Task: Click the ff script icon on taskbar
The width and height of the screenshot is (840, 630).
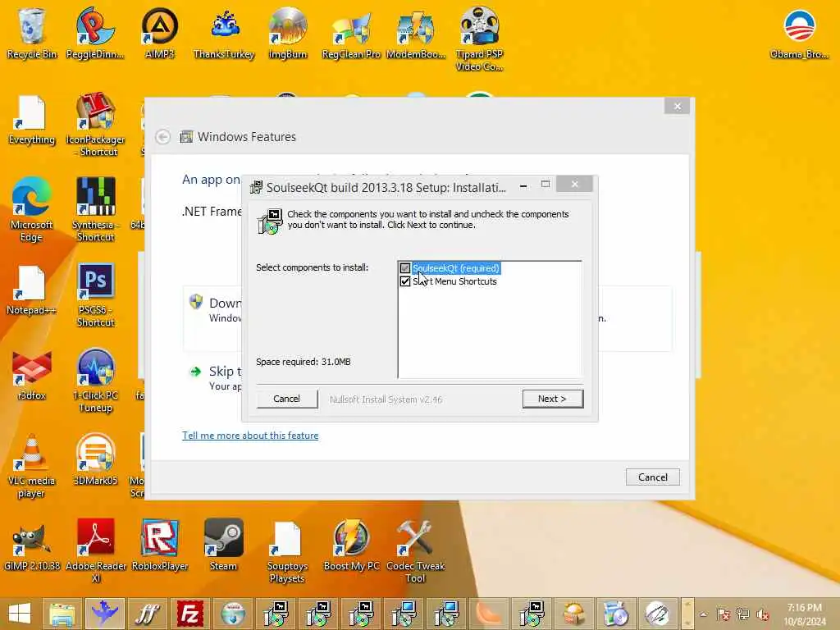Action: (148, 614)
